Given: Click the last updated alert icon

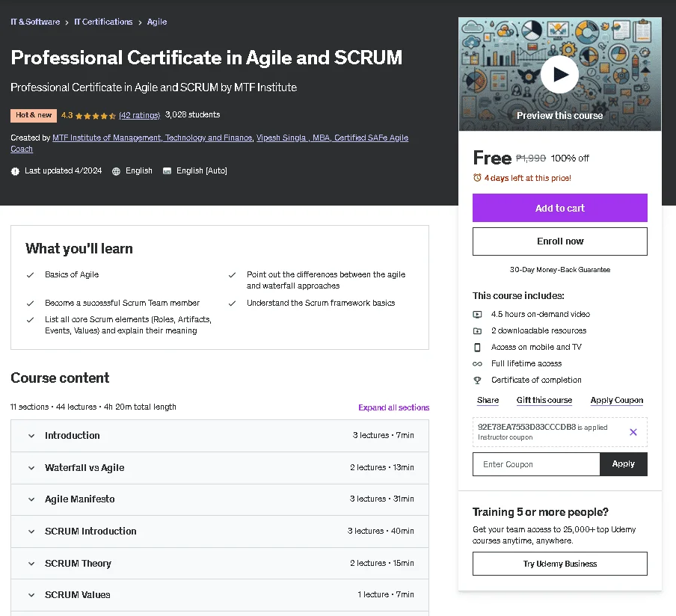Looking at the screenshot, I should [x=15, y=171].
